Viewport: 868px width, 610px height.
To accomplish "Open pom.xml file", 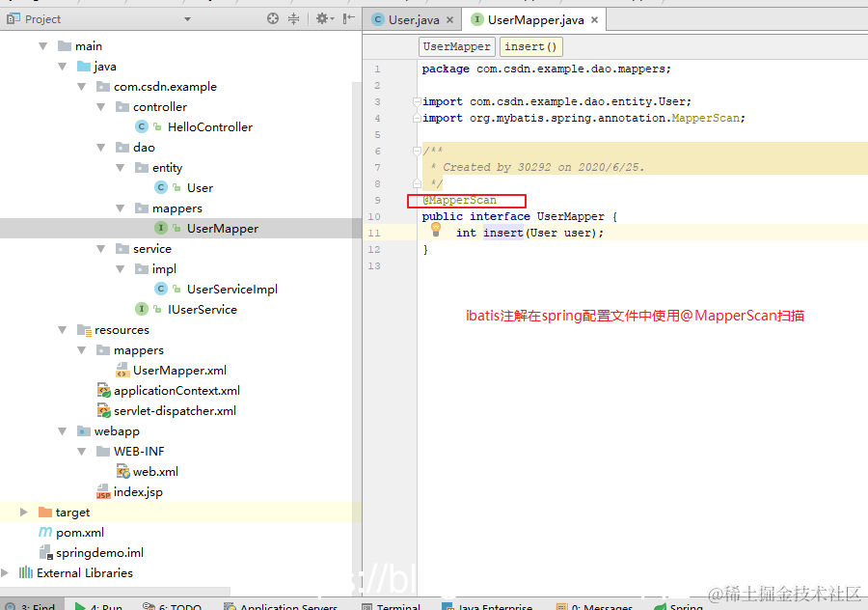I will coord(80,533).
